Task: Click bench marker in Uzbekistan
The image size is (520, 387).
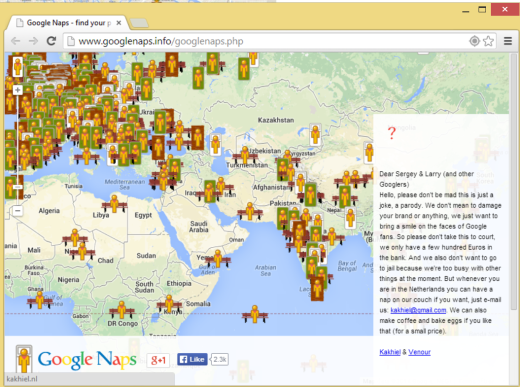Action: pyautogui.click(x=245, y=156)
